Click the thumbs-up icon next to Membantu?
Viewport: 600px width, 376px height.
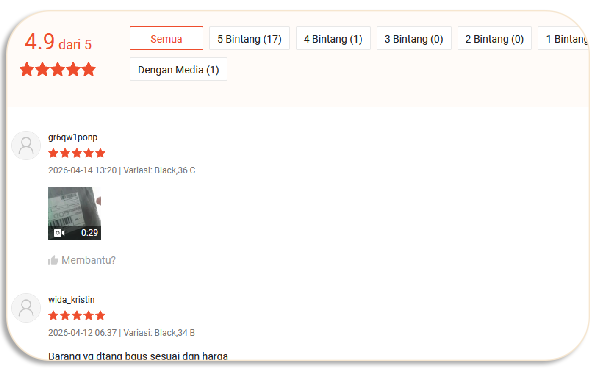click(52, 260)
